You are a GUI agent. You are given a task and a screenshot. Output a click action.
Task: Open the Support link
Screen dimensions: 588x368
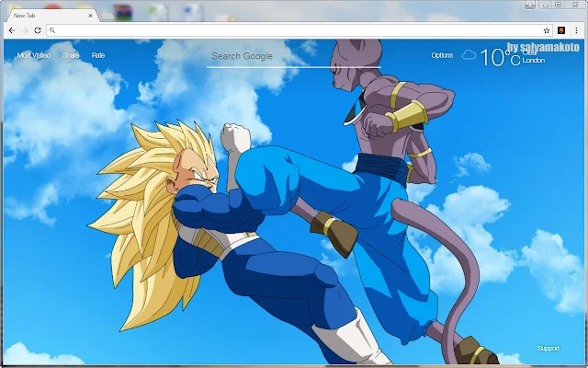point(548,349)
